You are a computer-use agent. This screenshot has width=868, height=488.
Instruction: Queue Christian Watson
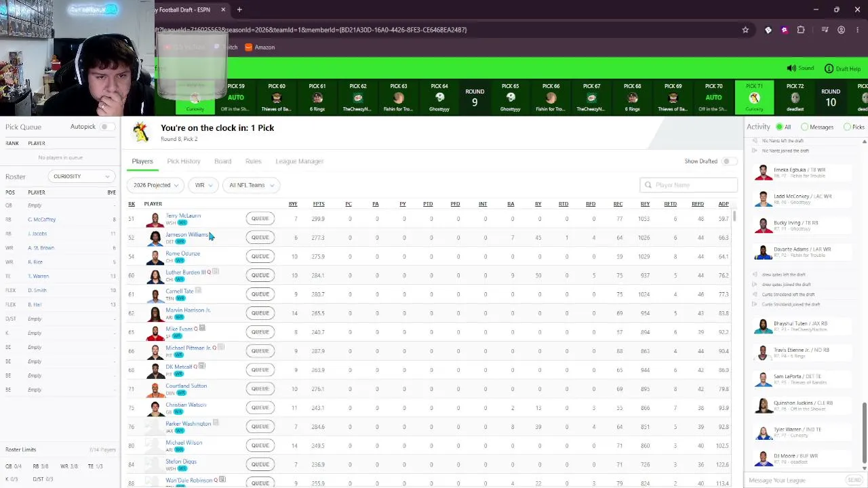(260, 407)
